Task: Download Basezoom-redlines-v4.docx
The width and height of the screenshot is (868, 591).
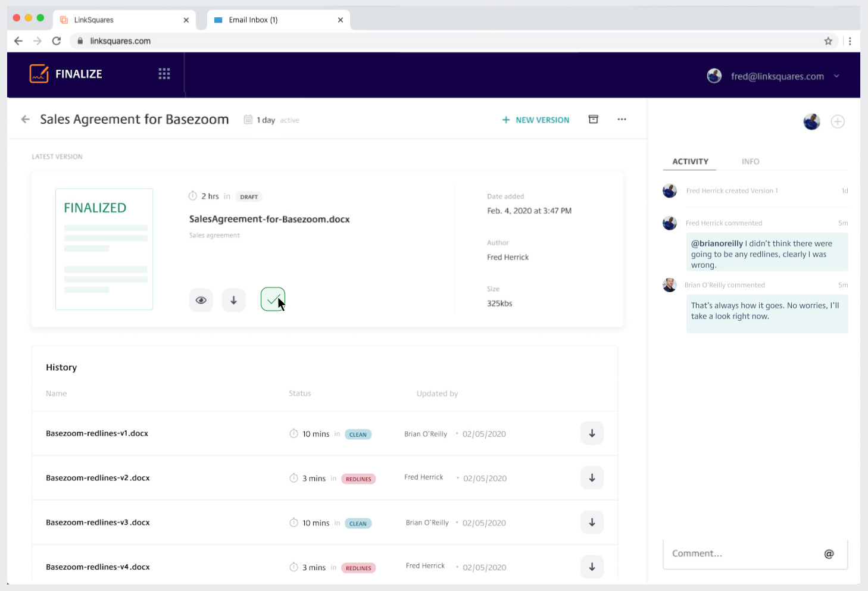Action: 592,567
